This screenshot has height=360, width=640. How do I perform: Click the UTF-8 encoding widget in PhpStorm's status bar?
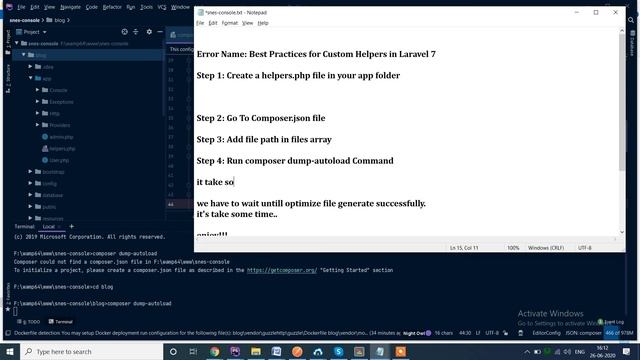coord(492,333)
